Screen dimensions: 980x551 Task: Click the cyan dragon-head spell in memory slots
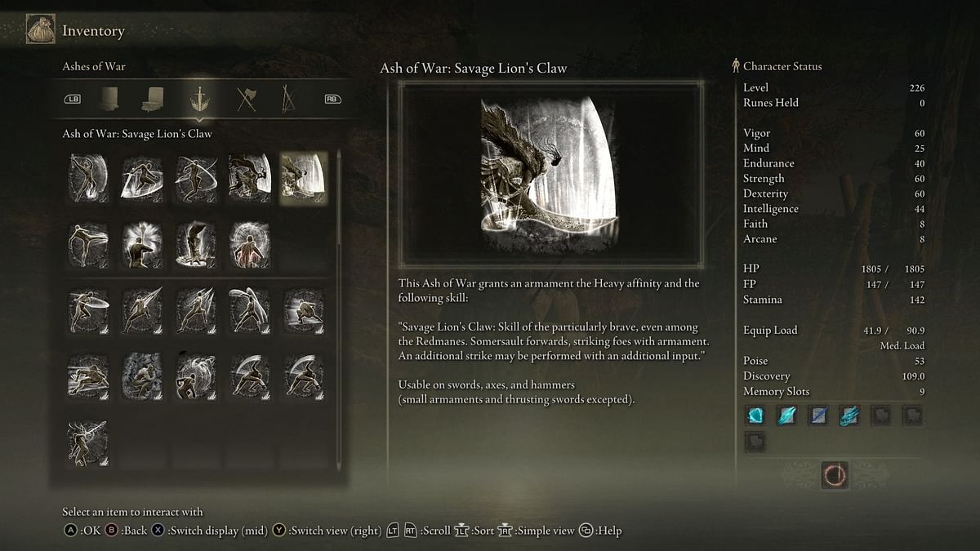[x=849, y=415]
